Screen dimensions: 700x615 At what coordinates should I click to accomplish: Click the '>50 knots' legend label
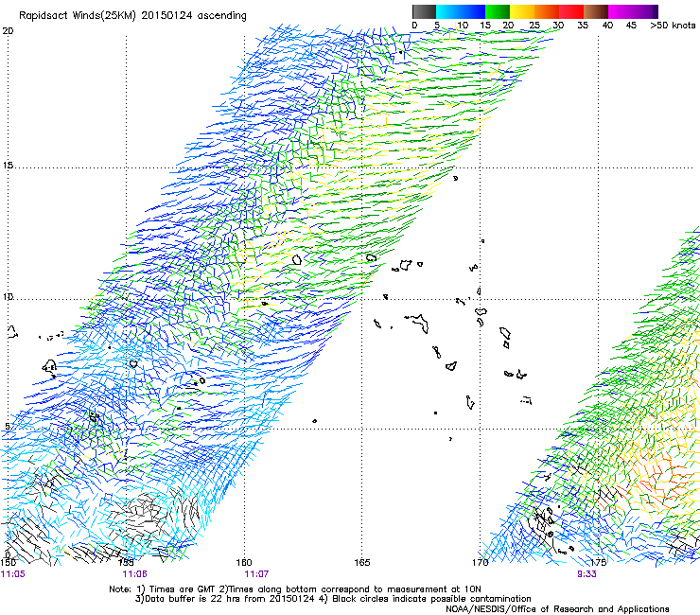click(673, 26)
